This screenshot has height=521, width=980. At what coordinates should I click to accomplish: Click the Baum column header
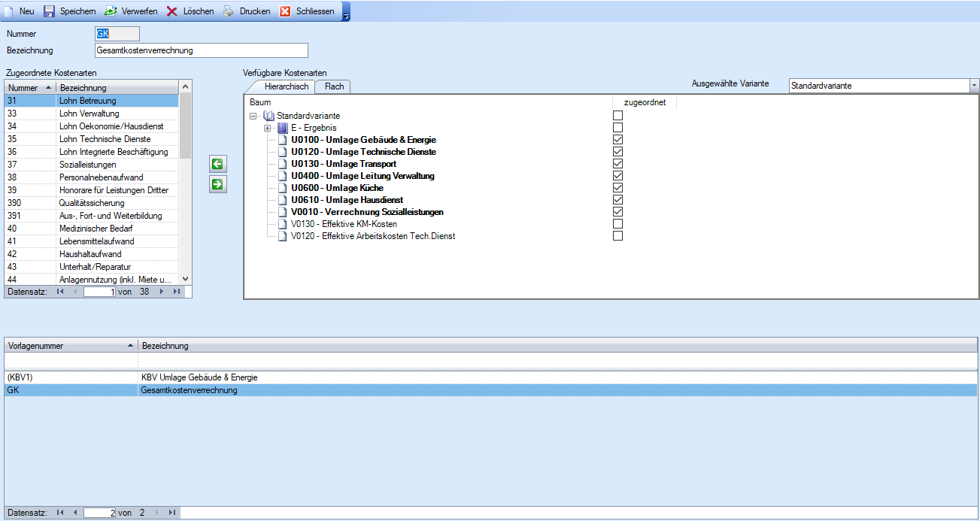pyautogui.click(x=429, y=102)
